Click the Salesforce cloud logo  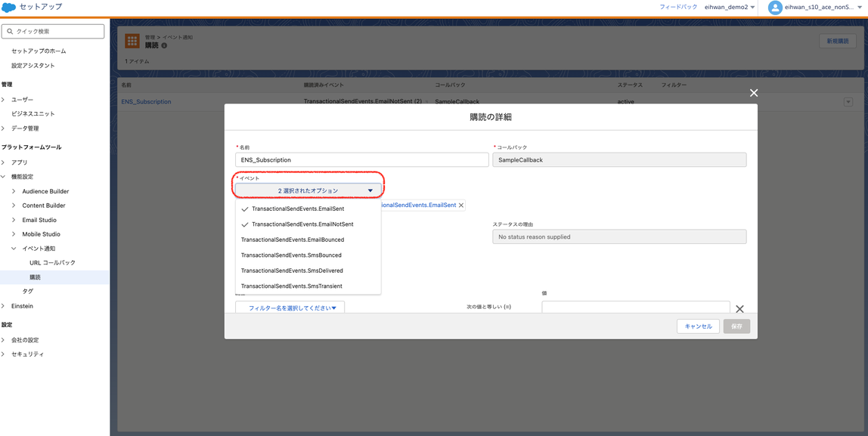point(9,8)
